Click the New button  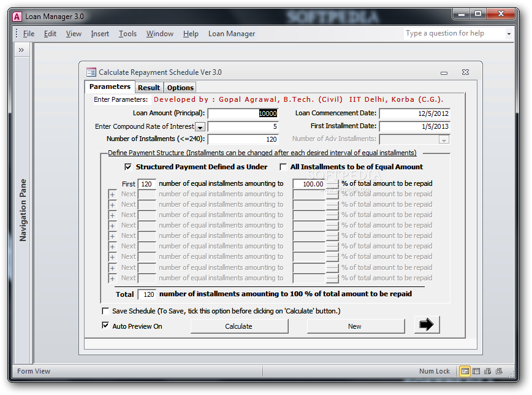pos(355,326)
